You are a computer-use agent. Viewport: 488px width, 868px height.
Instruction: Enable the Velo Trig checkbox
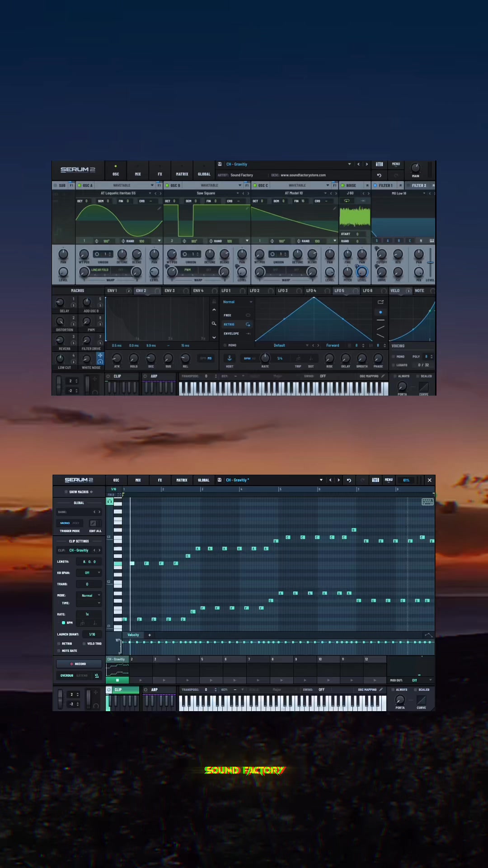(x=84, y=643)
